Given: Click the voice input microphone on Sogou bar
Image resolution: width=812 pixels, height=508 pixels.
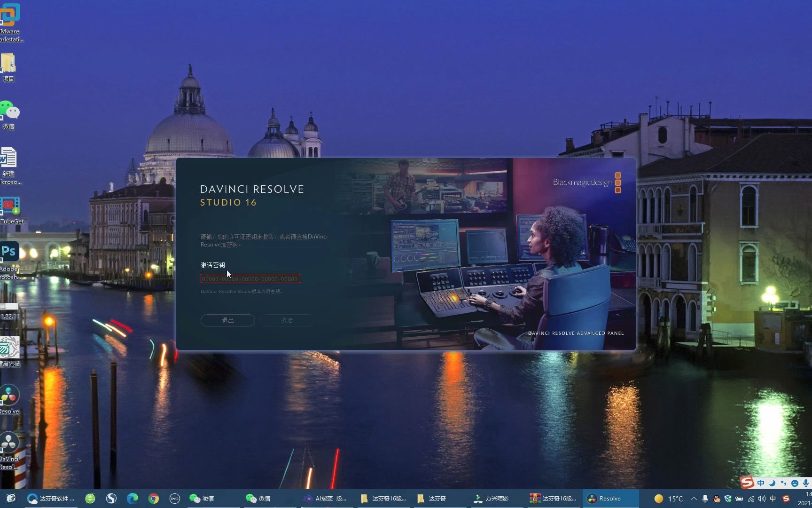Looking at the screenshot, I should 806,483.
